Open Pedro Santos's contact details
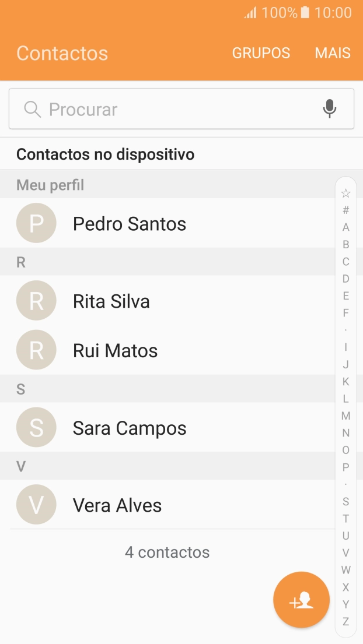 129,223
